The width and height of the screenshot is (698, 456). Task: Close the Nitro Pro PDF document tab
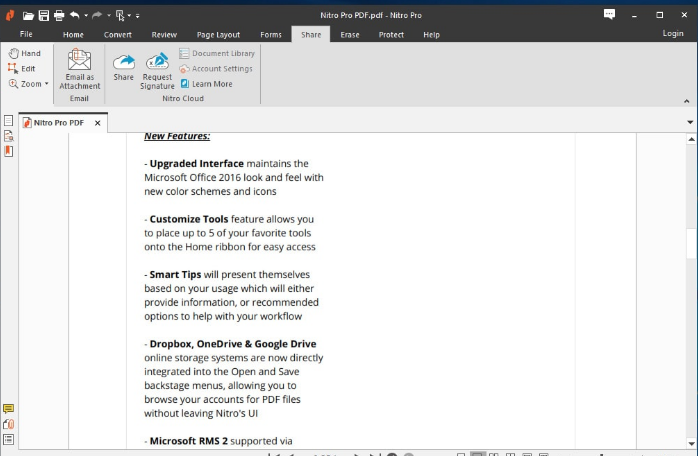pyautogui.click(x=97, y=123)
